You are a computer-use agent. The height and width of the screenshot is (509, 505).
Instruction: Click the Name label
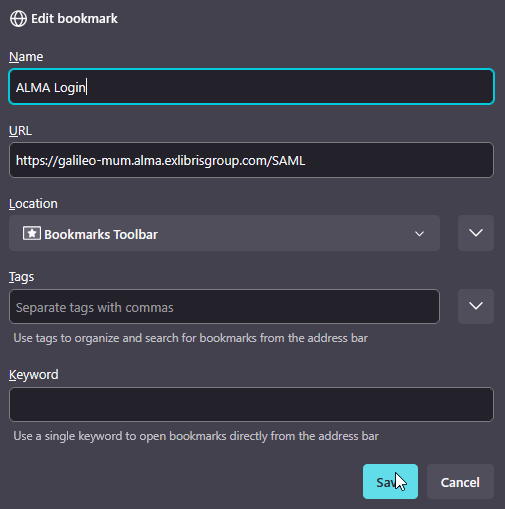point(26,57)
